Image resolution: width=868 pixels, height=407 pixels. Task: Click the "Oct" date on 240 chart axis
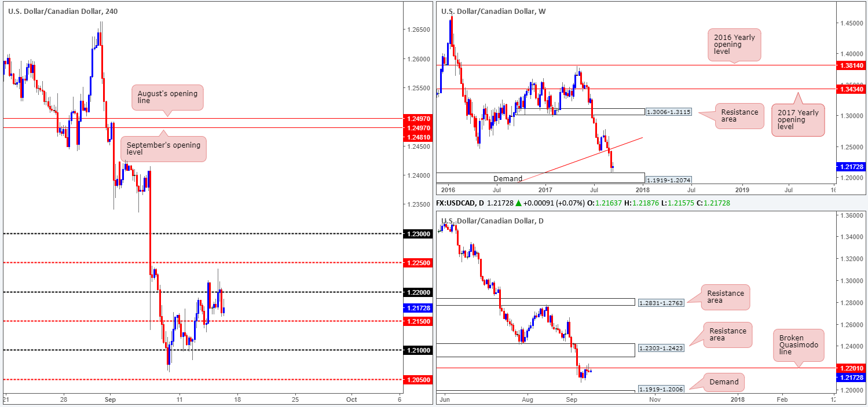[351, 399]
